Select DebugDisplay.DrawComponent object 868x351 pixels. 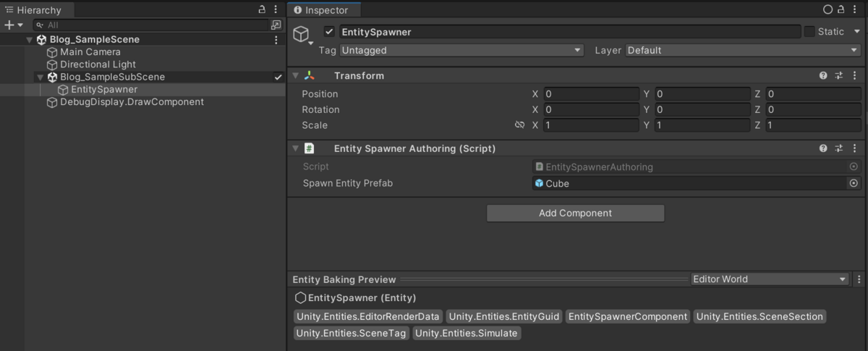tap(132, 102)
